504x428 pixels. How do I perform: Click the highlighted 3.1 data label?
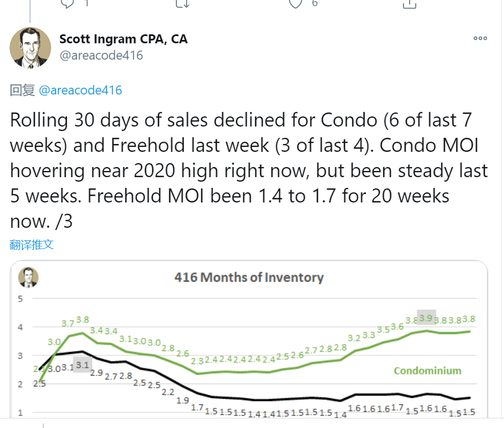(83, 365)
